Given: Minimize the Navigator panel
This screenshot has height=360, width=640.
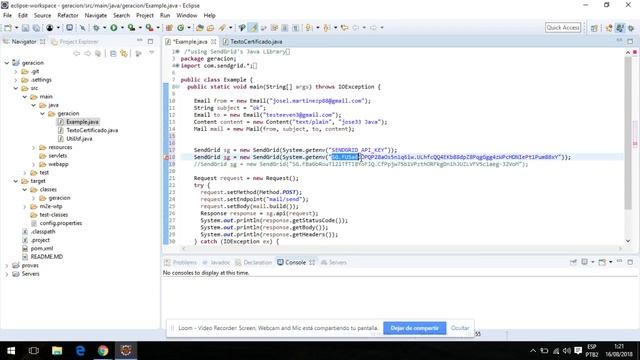Looking at the screenshot, I should pos(140,41).
